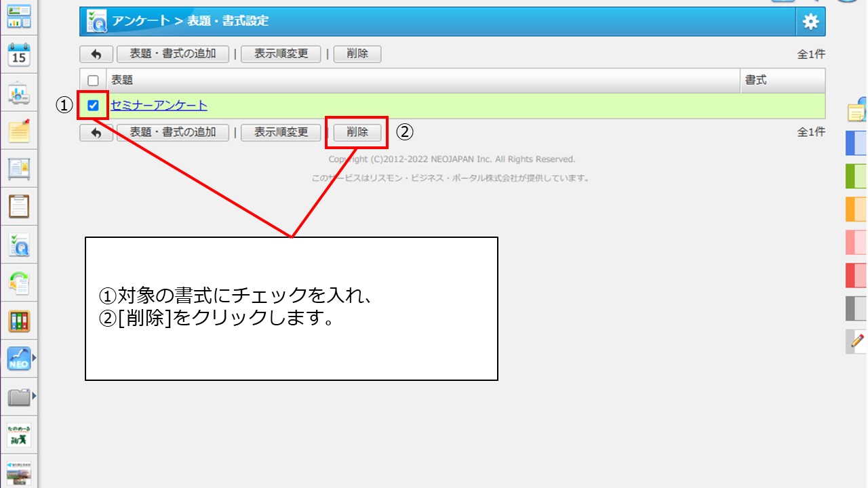This screenshot has width=868, height=488.
Task: Click the top back arrow button
Action: point(96,54)
